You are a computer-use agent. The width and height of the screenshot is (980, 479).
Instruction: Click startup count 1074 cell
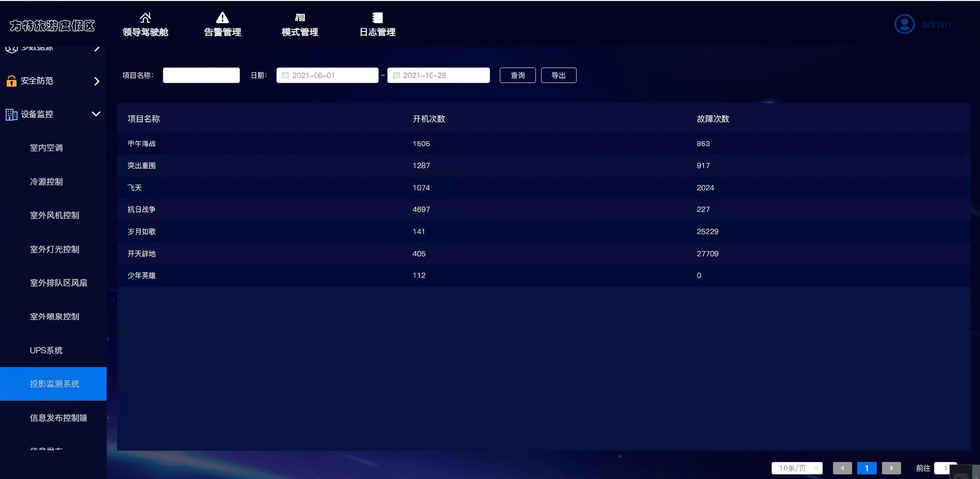[421, 188]
